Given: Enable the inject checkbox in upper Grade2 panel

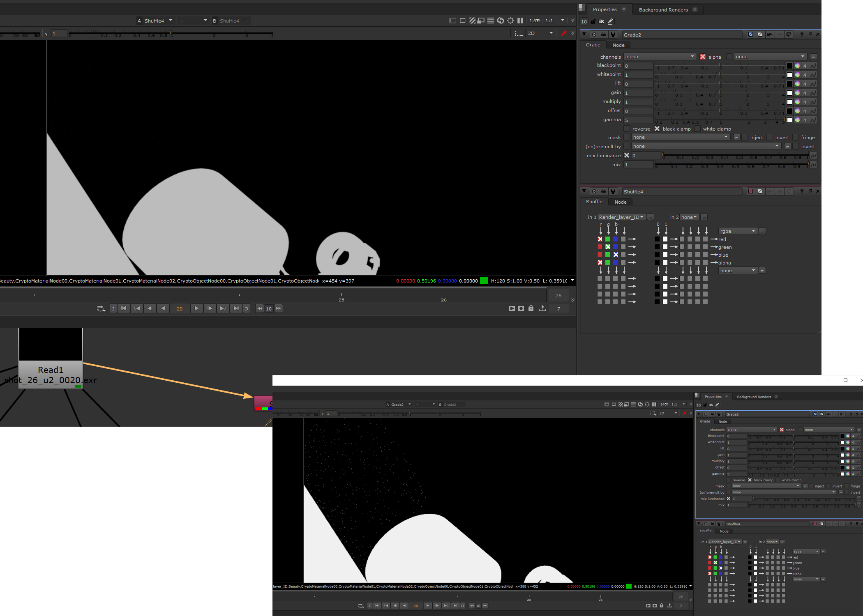Looking at the screenshot, I should point(744,138).
